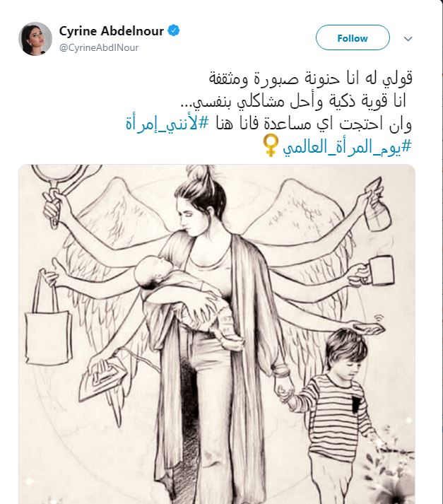The width and height of the screenshot is (443, 504).
Task: Open the @CyrineAbdlNour handle link
Action: [x=99, y=48]
